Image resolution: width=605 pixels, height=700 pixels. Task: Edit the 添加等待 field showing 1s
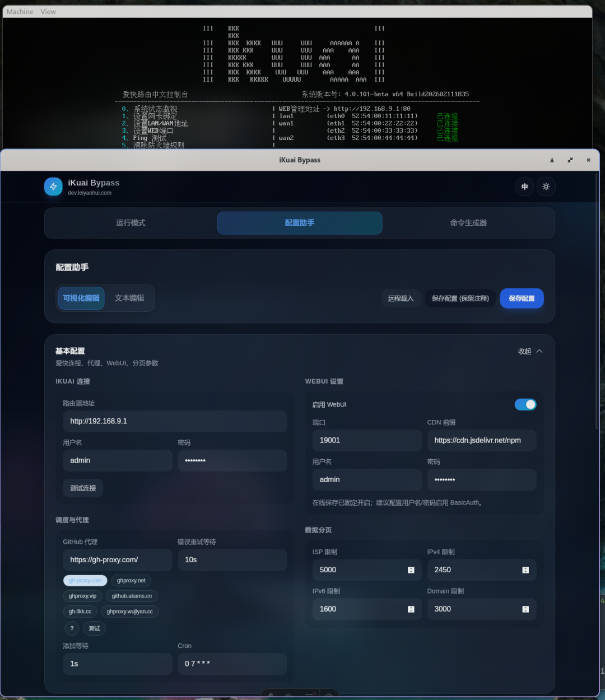tap(118, 664)
